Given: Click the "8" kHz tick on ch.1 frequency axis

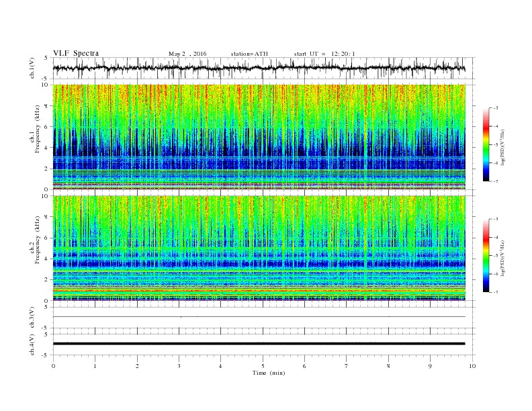Looking at the screenshot, I should click(46, 106).
